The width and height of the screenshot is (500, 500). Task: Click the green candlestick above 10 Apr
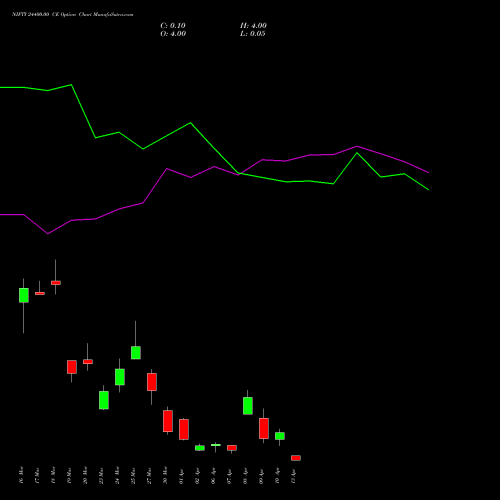coord(280,436)
